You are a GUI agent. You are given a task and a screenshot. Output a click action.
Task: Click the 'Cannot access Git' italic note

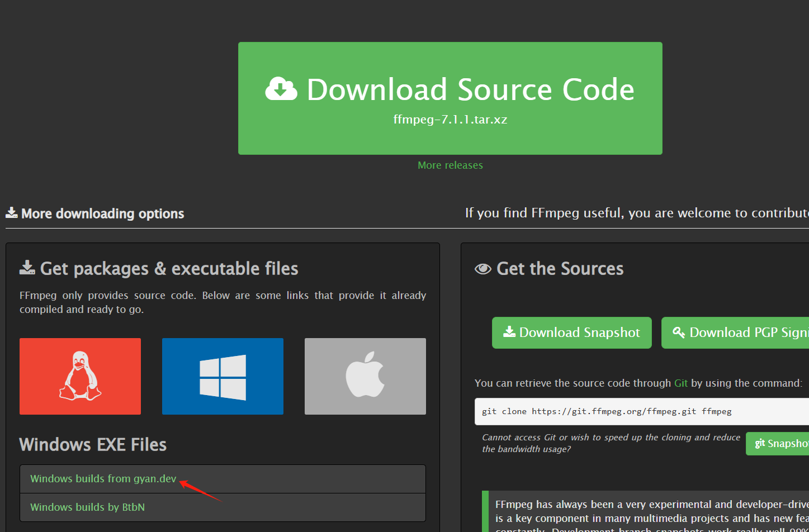(611, 443)
